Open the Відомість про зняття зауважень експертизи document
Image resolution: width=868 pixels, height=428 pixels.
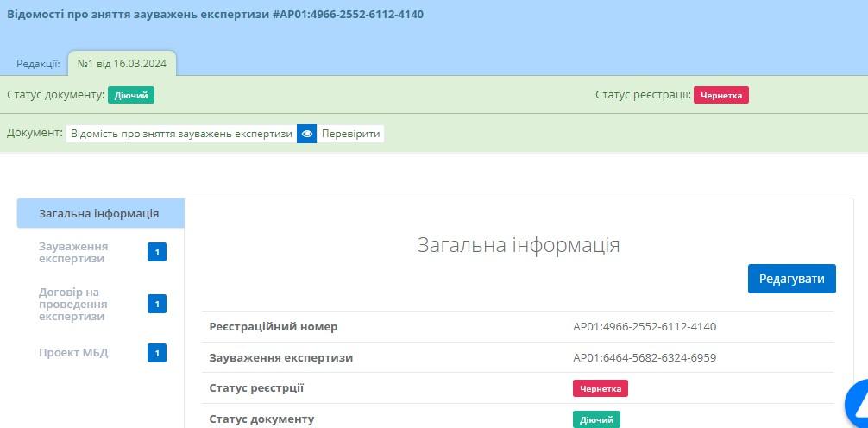pos(181,134)
